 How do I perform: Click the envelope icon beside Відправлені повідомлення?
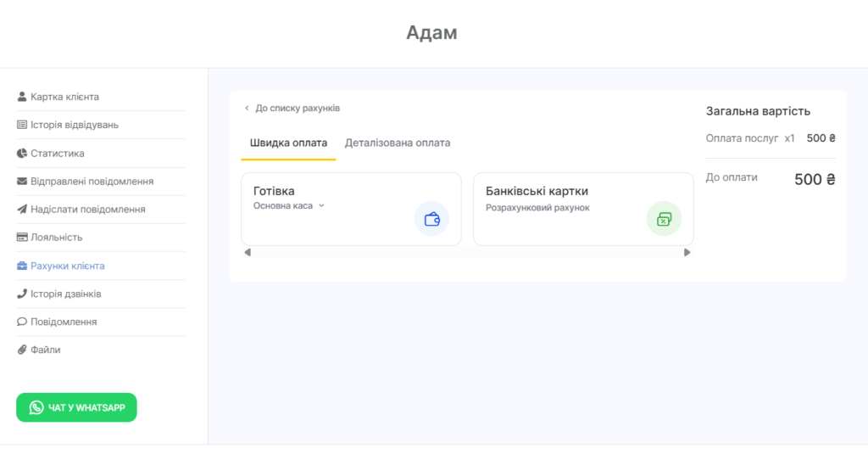pos(22,182)
